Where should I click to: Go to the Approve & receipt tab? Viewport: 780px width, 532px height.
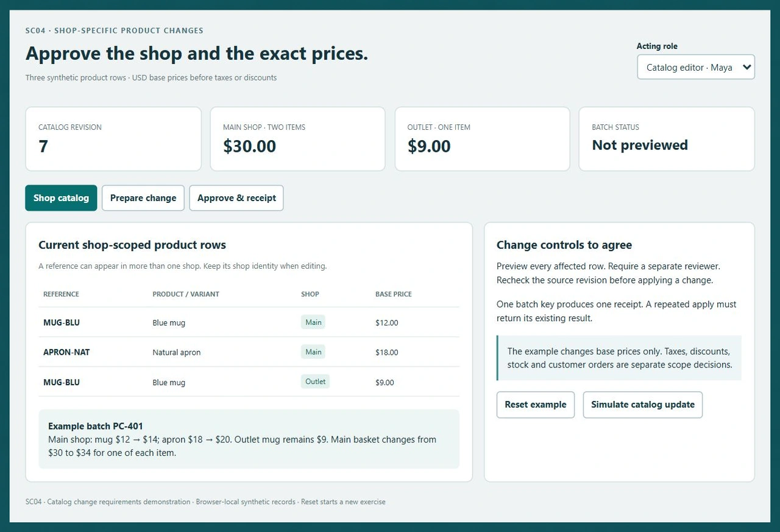click(x=236, y=198)
